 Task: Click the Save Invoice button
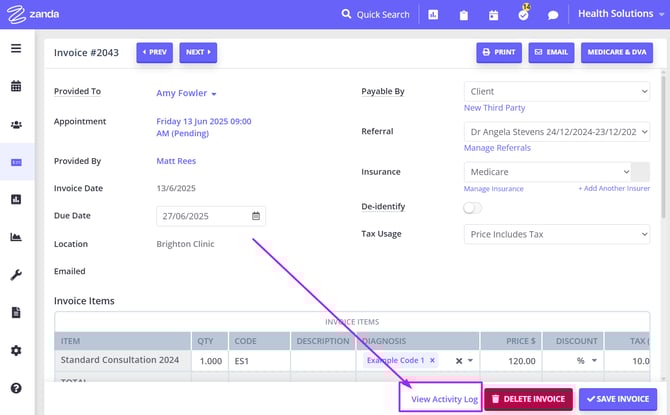[617, 399]
